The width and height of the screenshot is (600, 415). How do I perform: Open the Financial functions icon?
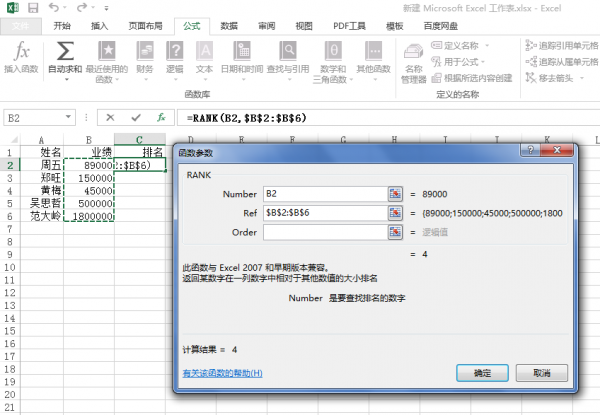point(145,51)
